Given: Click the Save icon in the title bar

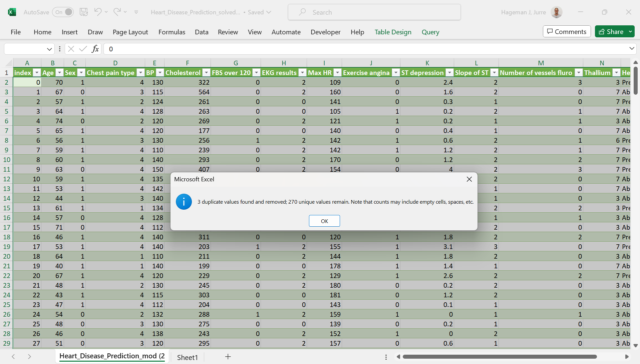Looking at the screenshot, I should coord(84,12).
